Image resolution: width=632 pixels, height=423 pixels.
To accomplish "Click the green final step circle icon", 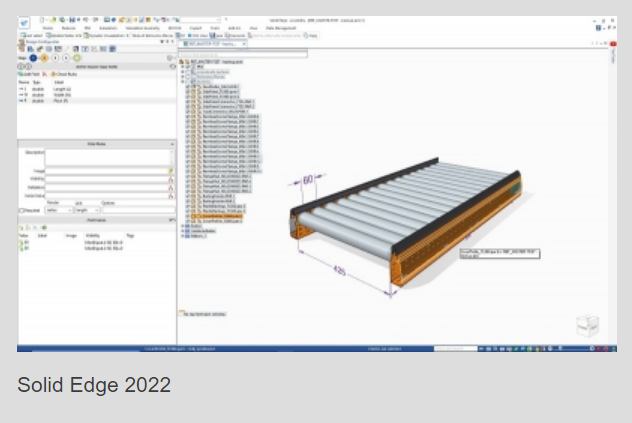I will [78, 58].
